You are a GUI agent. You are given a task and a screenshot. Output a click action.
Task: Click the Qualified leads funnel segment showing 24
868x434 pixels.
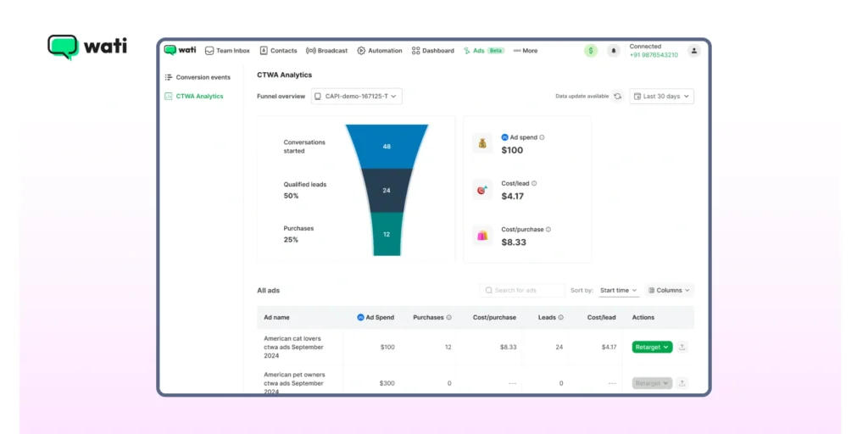[387, 191]
